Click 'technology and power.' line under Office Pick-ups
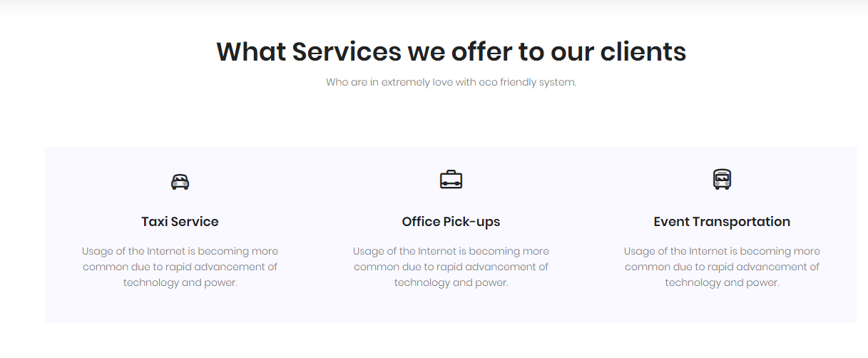 451,282
